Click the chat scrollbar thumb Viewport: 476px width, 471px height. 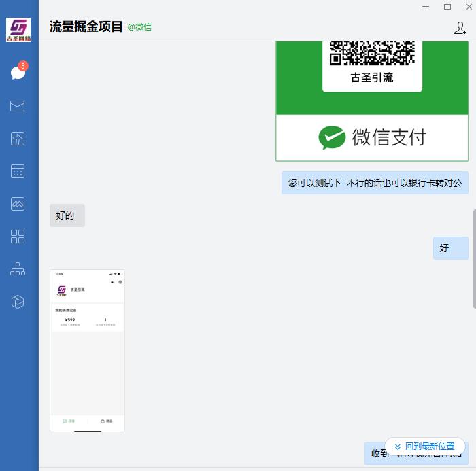coord(474,258)
